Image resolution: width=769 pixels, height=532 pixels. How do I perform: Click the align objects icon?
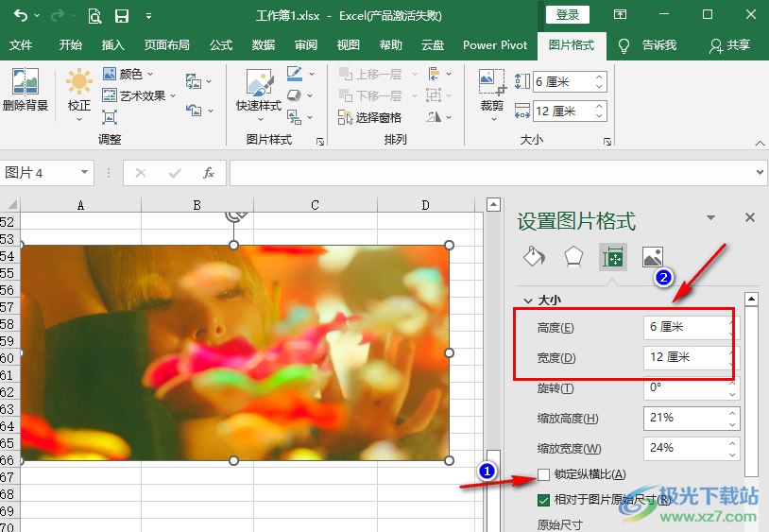coord(434,74)
